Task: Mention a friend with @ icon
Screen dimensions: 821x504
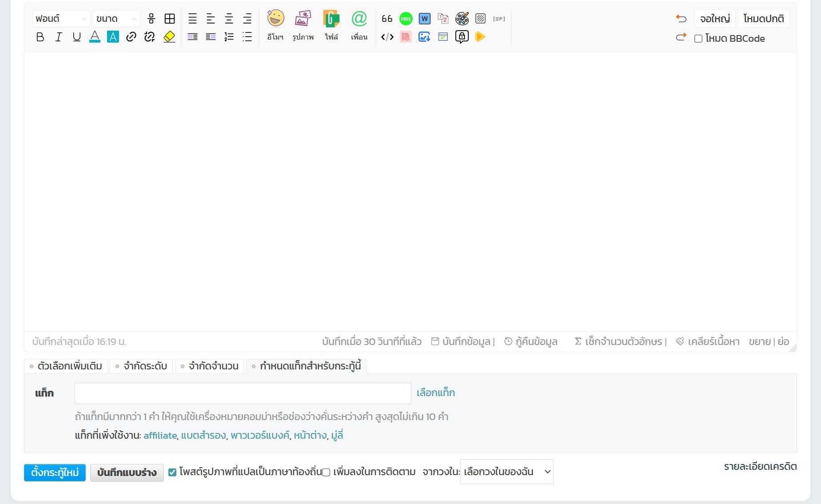Action: tap(359, 25)
